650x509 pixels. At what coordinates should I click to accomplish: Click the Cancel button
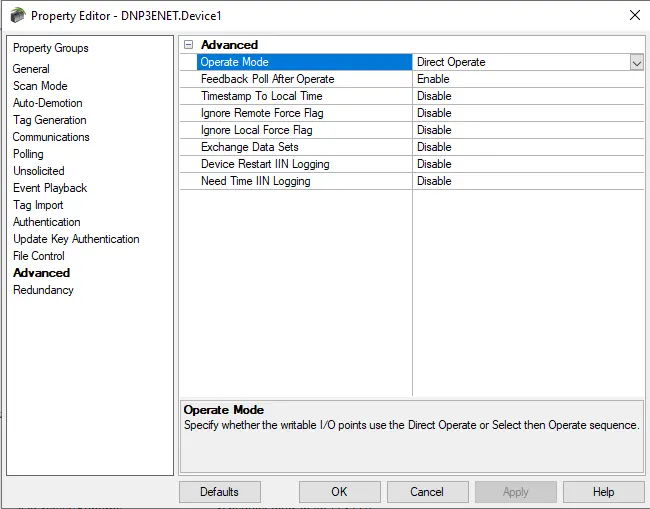pyautogui.click(x=427, y=492)
